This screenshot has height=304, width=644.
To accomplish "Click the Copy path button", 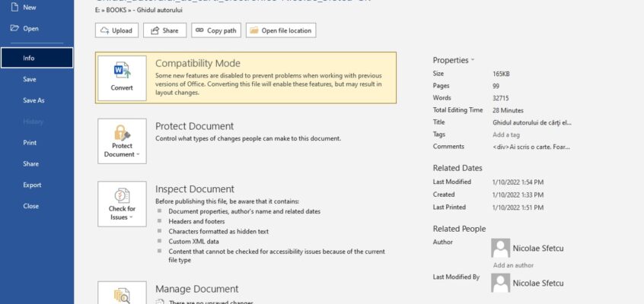I will tap(216, 30).
